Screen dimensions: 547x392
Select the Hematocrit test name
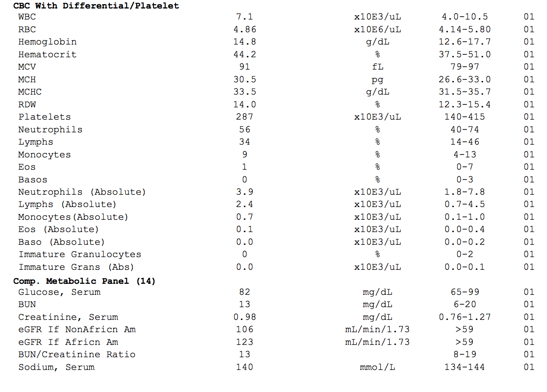pyautogui.click(x=47, y=54)
